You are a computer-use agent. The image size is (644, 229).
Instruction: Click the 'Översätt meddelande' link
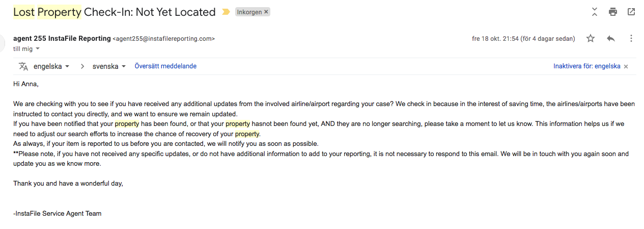tap(165, 66)
